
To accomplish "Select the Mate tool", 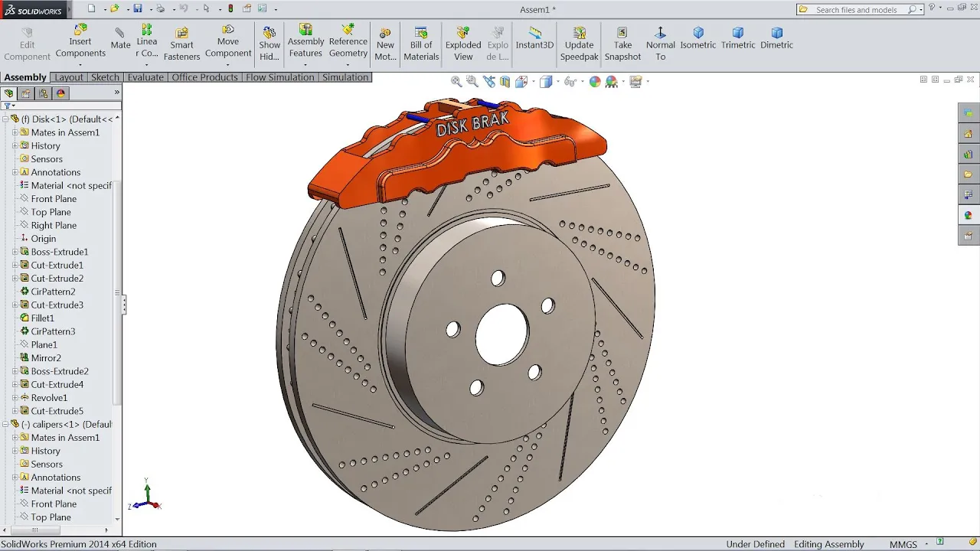I will (x=120, y=39).
